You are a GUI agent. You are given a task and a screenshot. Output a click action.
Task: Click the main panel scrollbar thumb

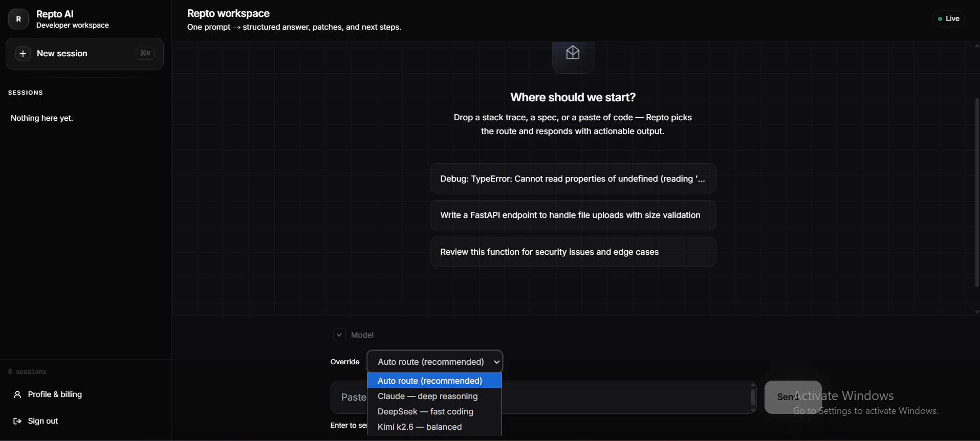click(x=977, y=192)
